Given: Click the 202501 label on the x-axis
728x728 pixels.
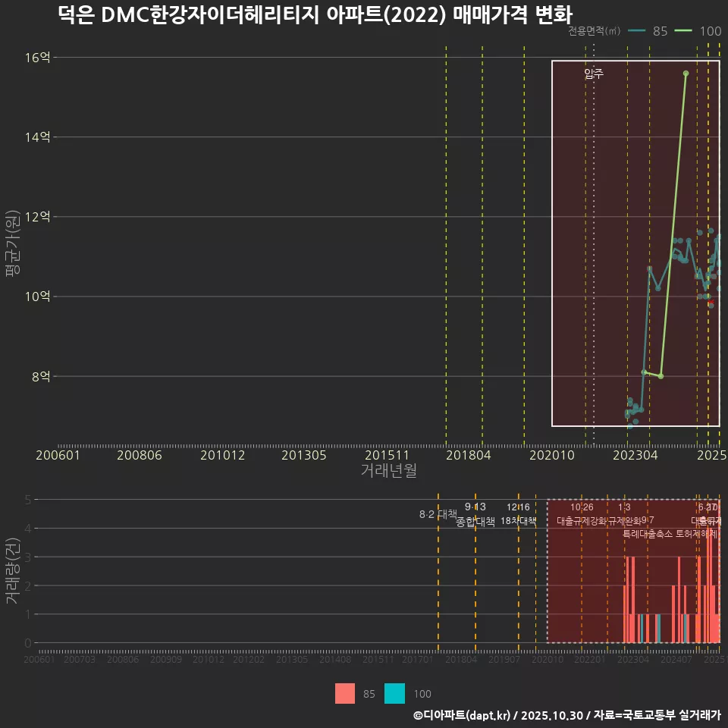Looking at the screenshot, I should [713, 455].
